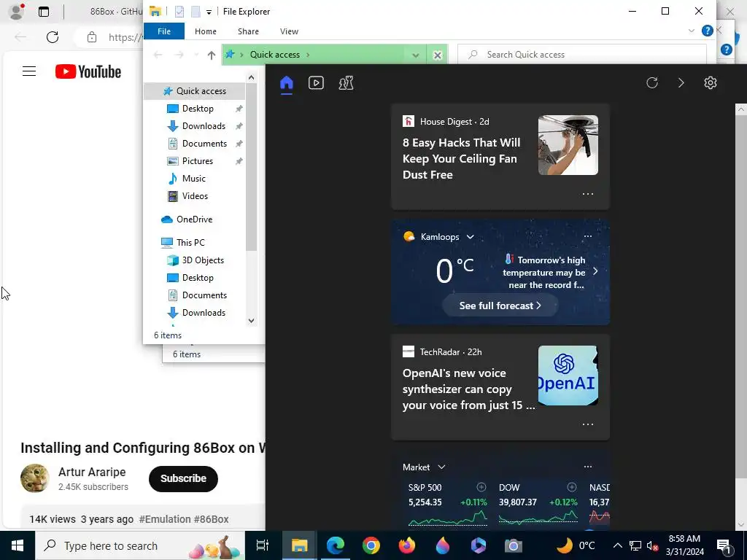Select Quick access in navigation pane
This screenshot has width=747, height=560.
pos(194,91)
